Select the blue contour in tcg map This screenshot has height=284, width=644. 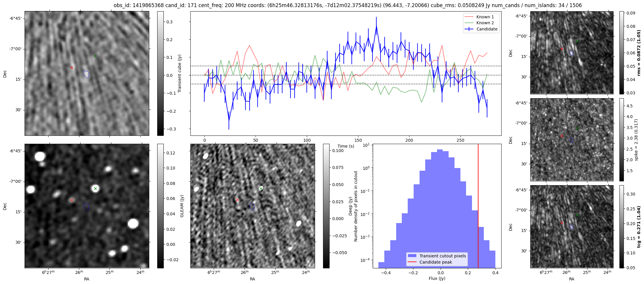click(x=571, y=227)
